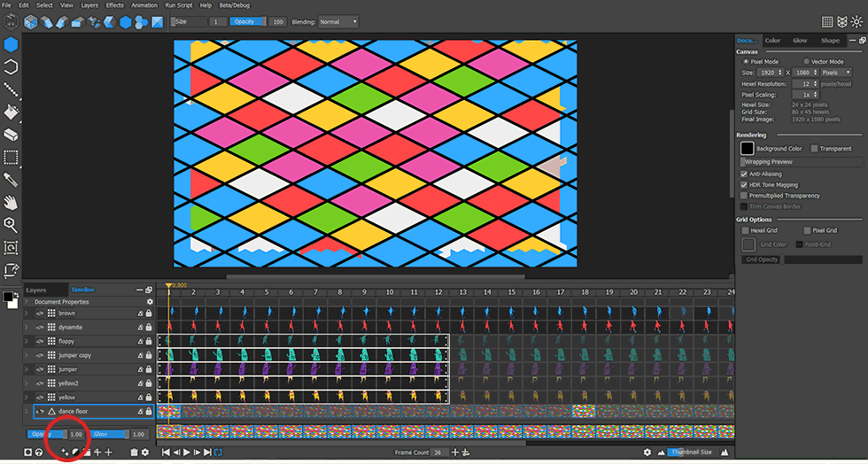Click the Background Color swatch

point(747,149)
